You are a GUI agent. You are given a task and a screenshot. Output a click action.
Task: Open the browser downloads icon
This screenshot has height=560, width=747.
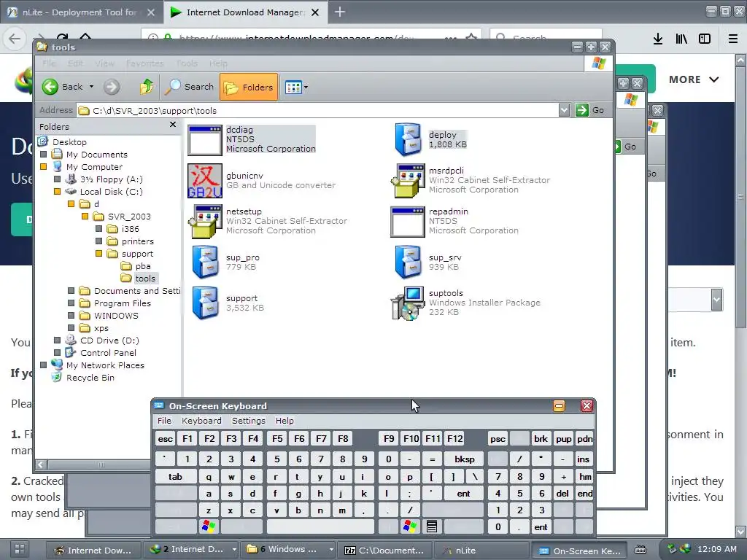658,39
